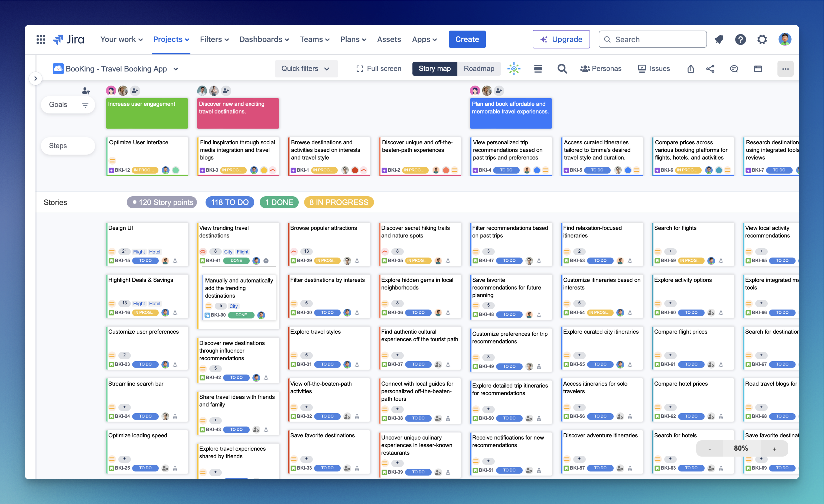Click the Create button
Image resolution: width=824 pixels, height=504 pixels.
pos(467,39)
